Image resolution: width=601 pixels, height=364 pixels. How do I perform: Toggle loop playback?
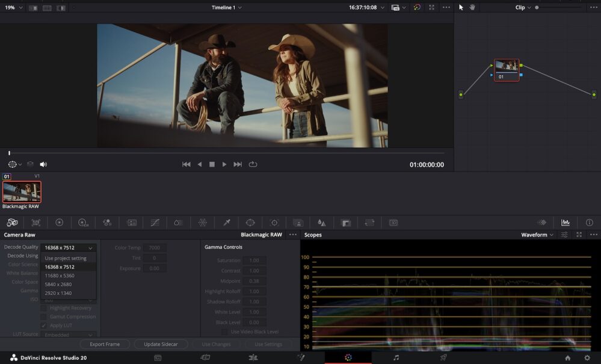(253, 164)
